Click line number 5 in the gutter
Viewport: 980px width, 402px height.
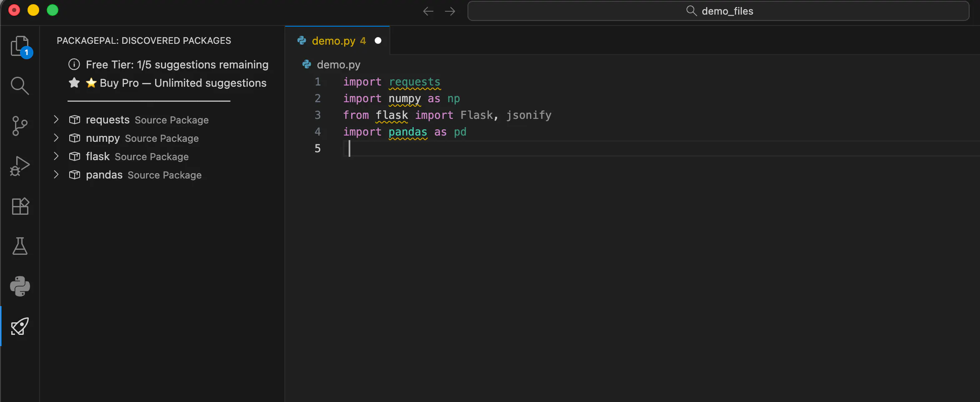click(x=318, y=148)
